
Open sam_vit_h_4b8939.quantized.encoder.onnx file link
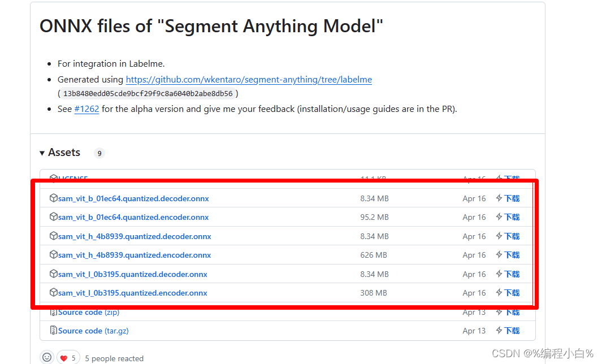tap(135, 255)
